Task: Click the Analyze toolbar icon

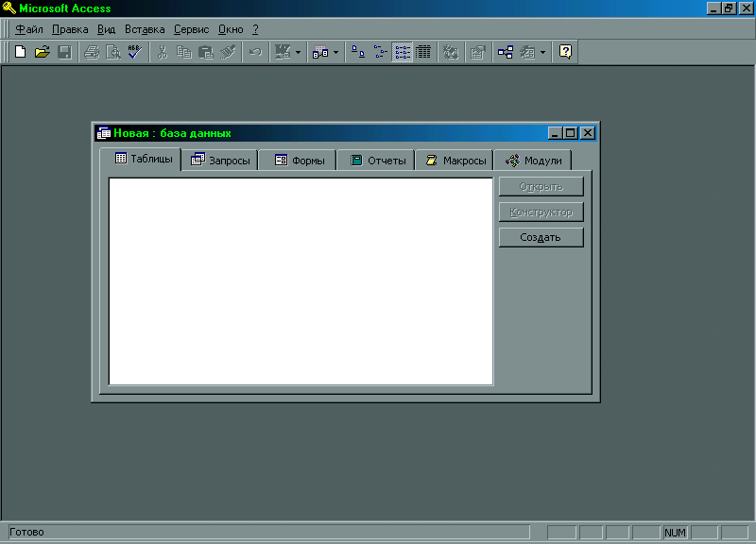Action: tap(320, 52)
